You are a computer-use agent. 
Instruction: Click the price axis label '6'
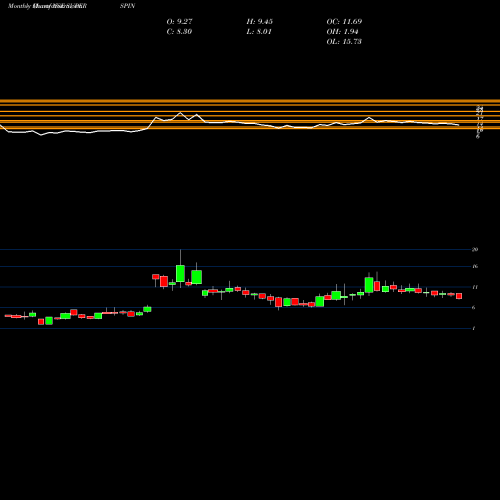474,308
